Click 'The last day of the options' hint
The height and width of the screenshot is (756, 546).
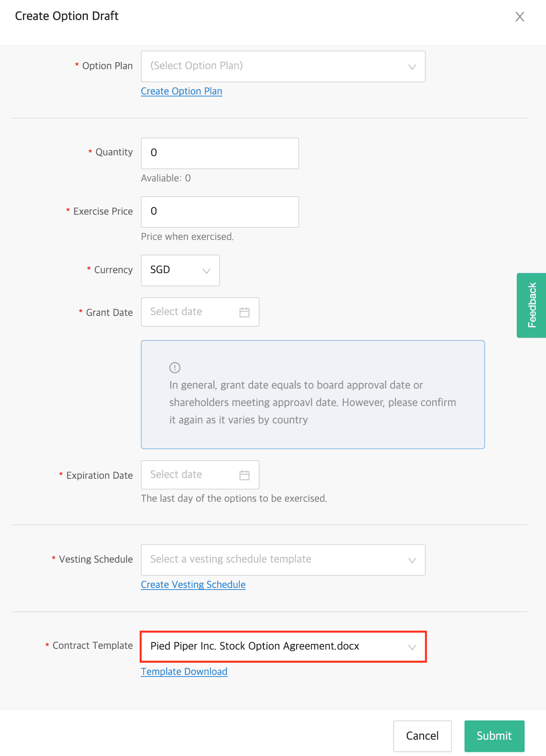234,499
